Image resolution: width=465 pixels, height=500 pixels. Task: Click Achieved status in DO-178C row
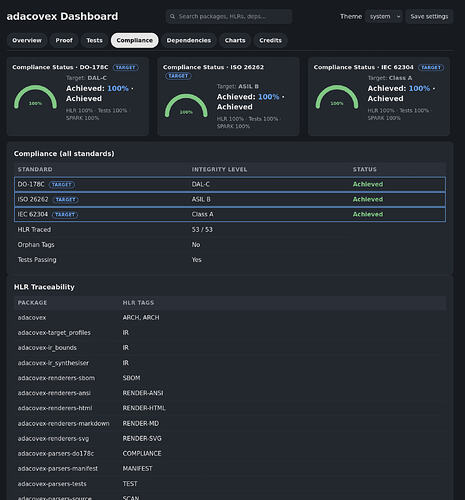click(x=368, y=184)
